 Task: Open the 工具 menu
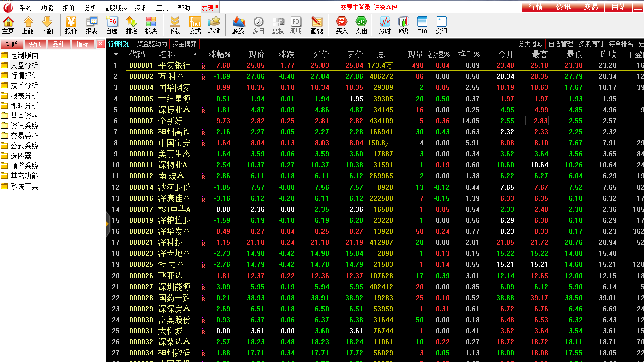[x=162, y=7]
